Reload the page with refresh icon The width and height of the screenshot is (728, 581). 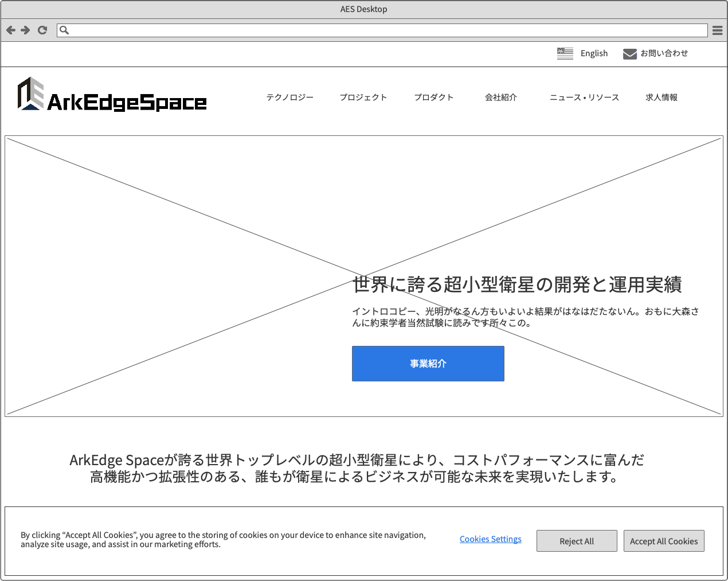point(42,30)
